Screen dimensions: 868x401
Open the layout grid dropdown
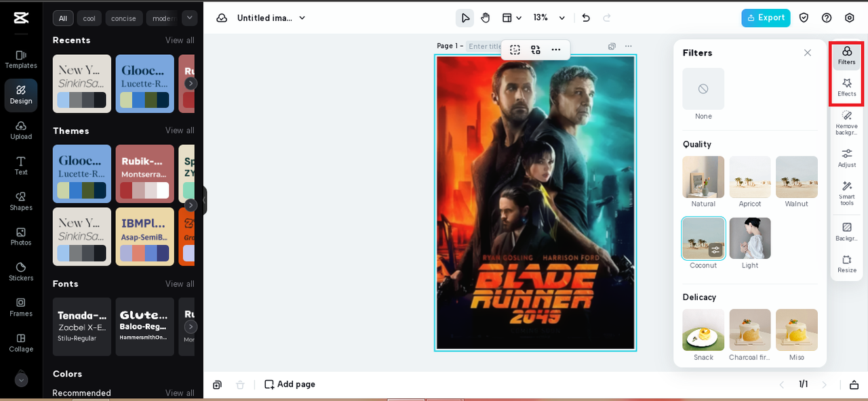512,18
